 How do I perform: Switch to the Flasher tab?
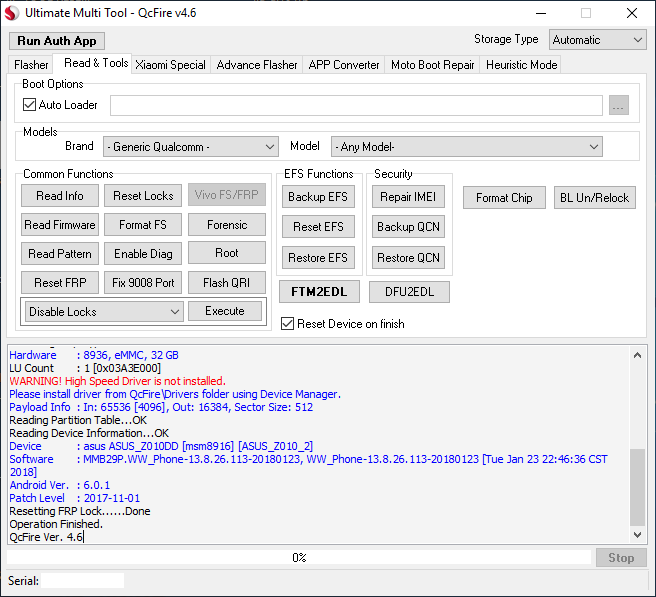tap(31, 65)
